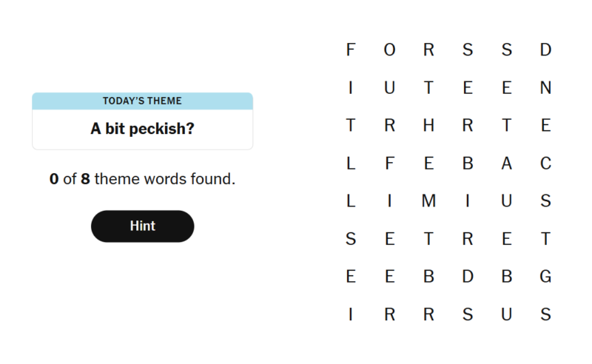Choose the T directly above G
The image size is (592, 364).
coord(545,239)
